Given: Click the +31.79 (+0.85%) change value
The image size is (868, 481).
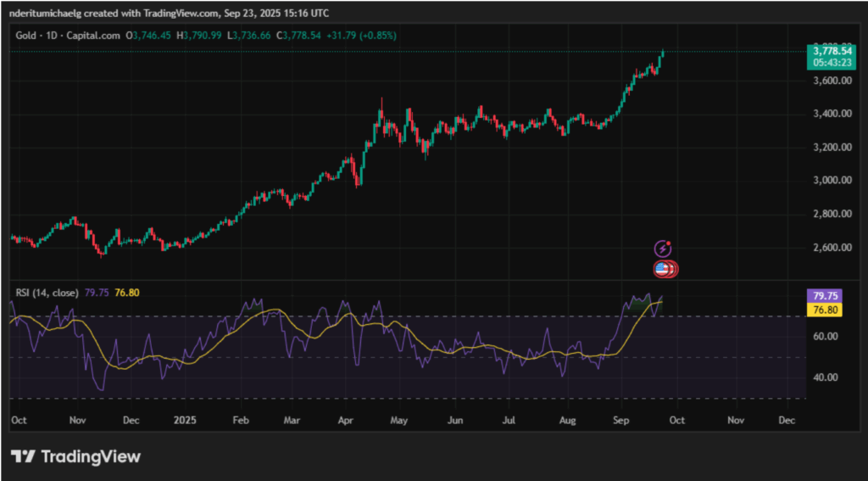Looking at the screenshot, I should pos(361,36).
